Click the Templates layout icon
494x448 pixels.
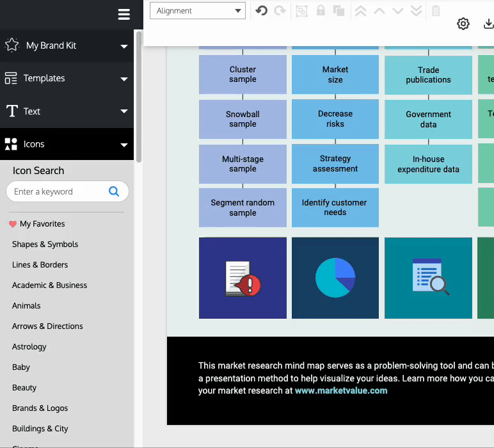point(11,78)
